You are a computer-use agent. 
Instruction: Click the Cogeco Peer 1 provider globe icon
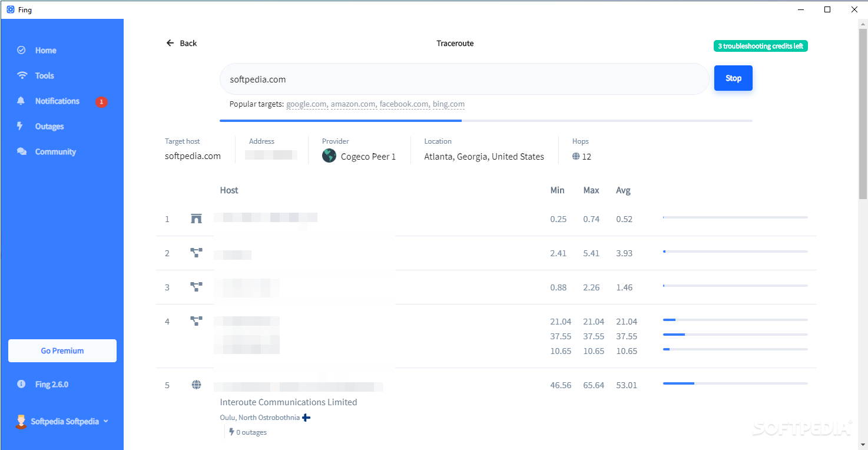point(329,156)
